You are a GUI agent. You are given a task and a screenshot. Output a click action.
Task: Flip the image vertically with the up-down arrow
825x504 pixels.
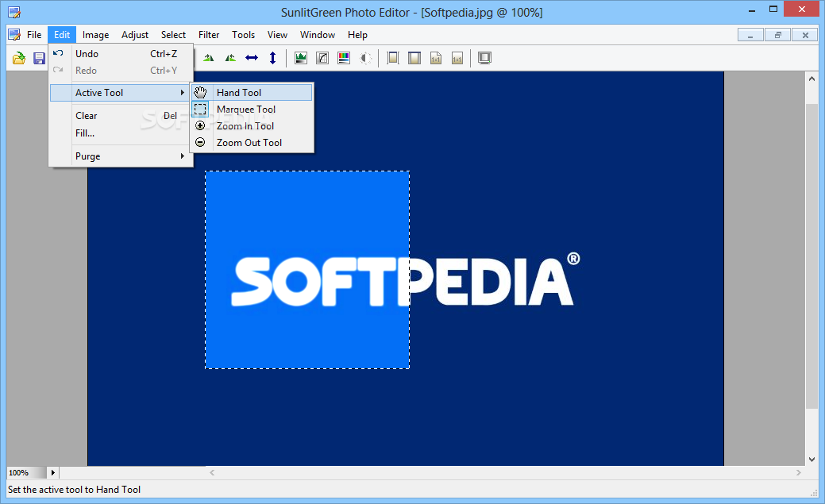point(272,58)
